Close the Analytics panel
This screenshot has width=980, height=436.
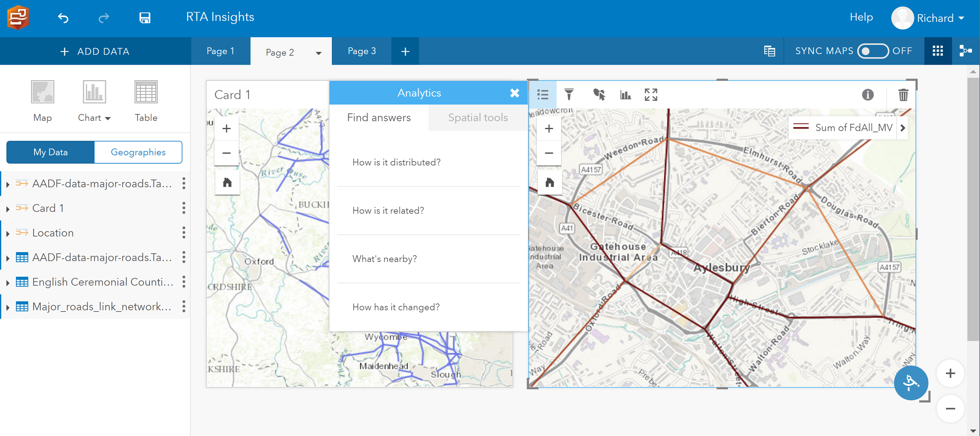tap(514, 93)
